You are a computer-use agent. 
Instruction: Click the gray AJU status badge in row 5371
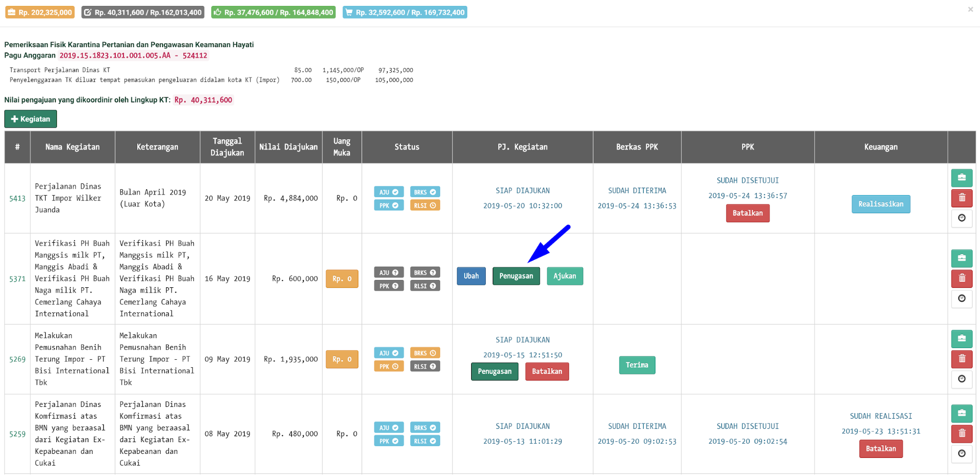(389, 273)
